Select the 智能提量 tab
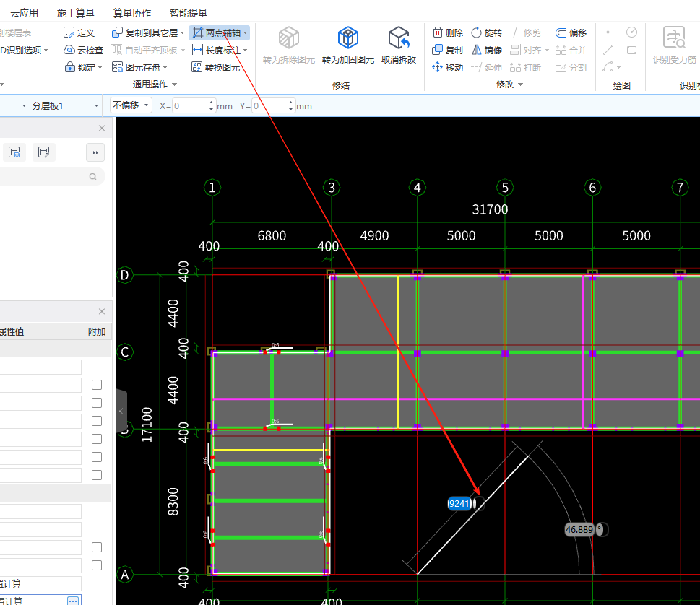The width and height of the screenshot is (700, 605). coord(189,13)
